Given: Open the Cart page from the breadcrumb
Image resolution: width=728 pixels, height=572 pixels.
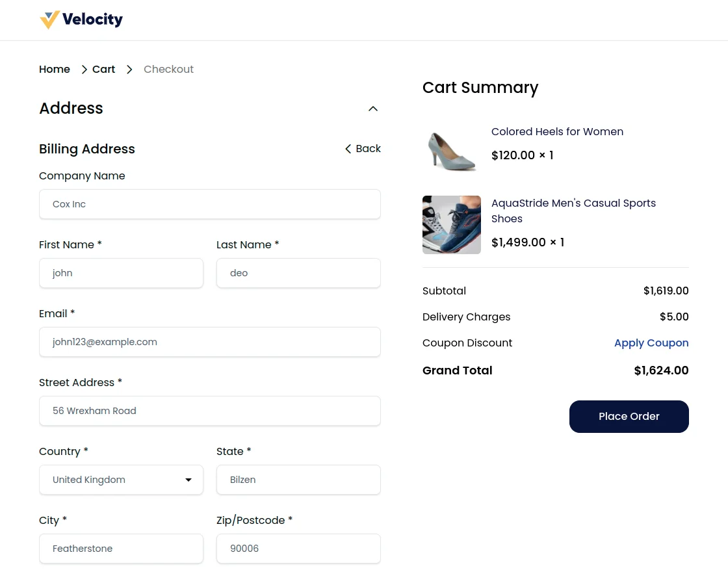Looking at the screenshot, I should (103, 69).
